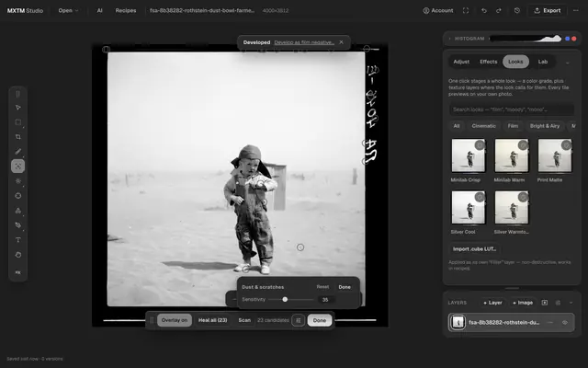
Task: Toggle visibility eye of fsa-8b38282 layer
Action: tap(565, 323)
